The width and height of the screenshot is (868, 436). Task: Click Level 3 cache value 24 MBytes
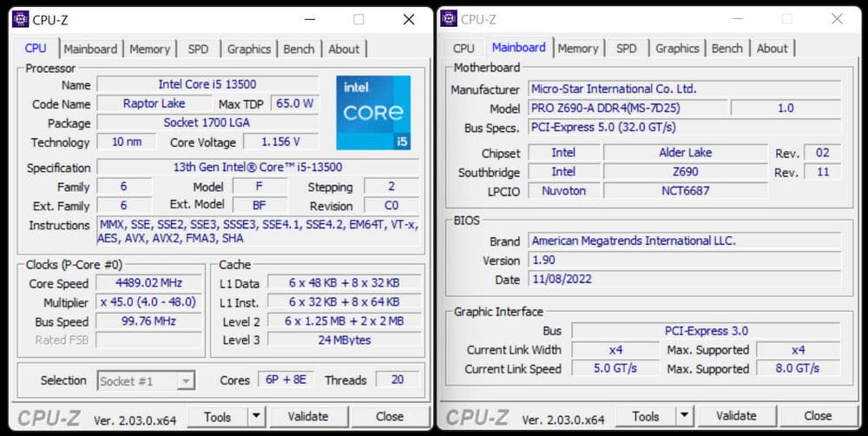(345, 340)
